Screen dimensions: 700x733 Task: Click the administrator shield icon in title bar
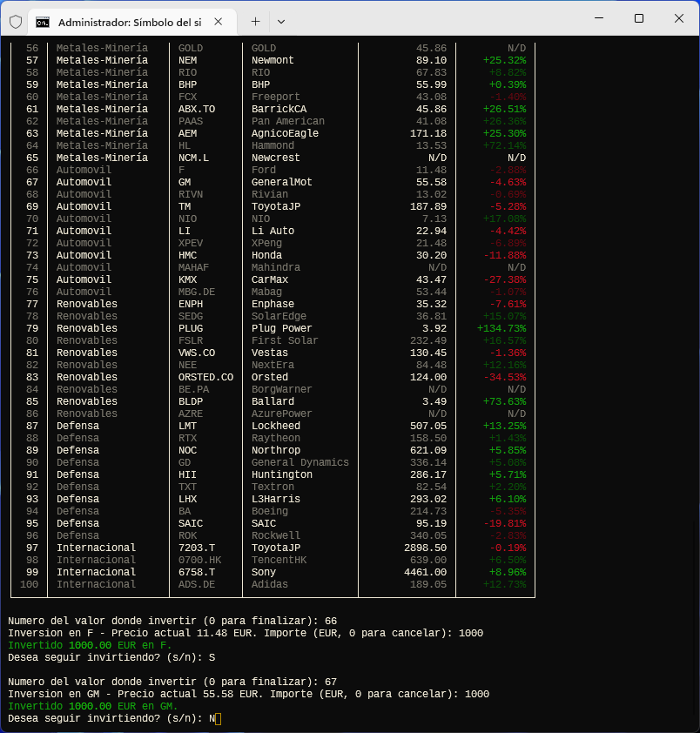[15, 21]
